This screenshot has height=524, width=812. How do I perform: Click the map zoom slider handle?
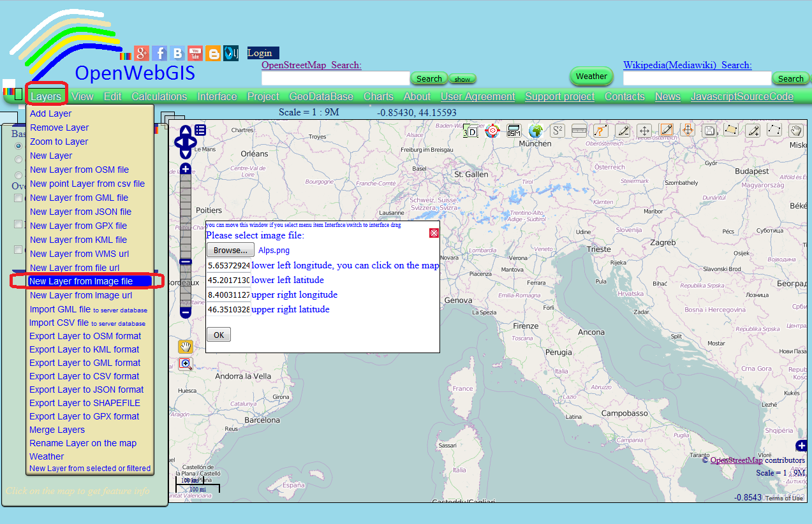click(x=186, y=261)
